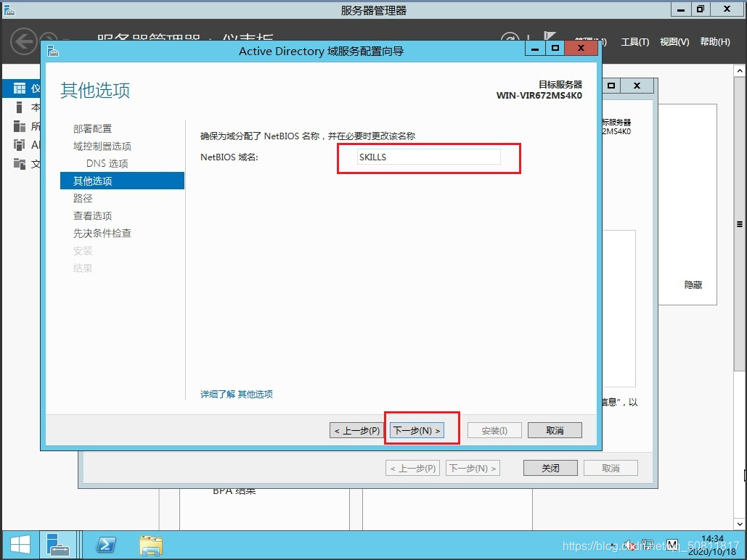Go to the 路径 step
The width and height of the screenshot is (747, 560).
[83, 198]
